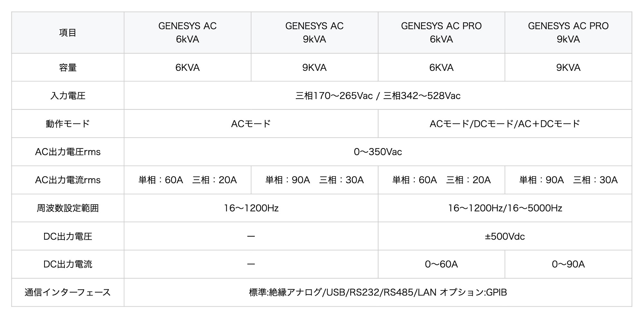Select the 0～60A DC current cell

[441, 264]
